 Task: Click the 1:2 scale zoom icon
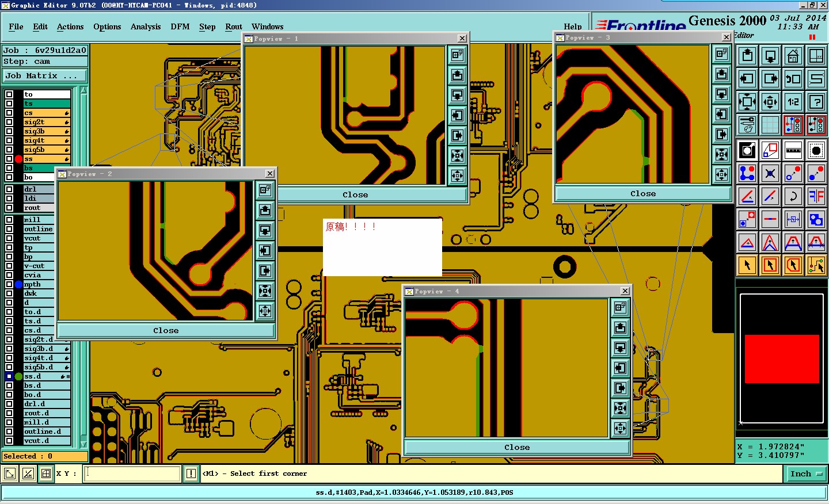click(x=793, y=102)
